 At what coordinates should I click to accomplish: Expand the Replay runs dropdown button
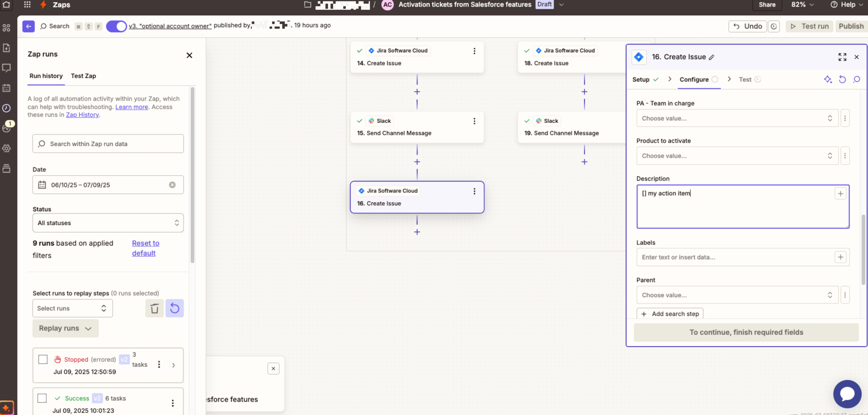point(66,329)
